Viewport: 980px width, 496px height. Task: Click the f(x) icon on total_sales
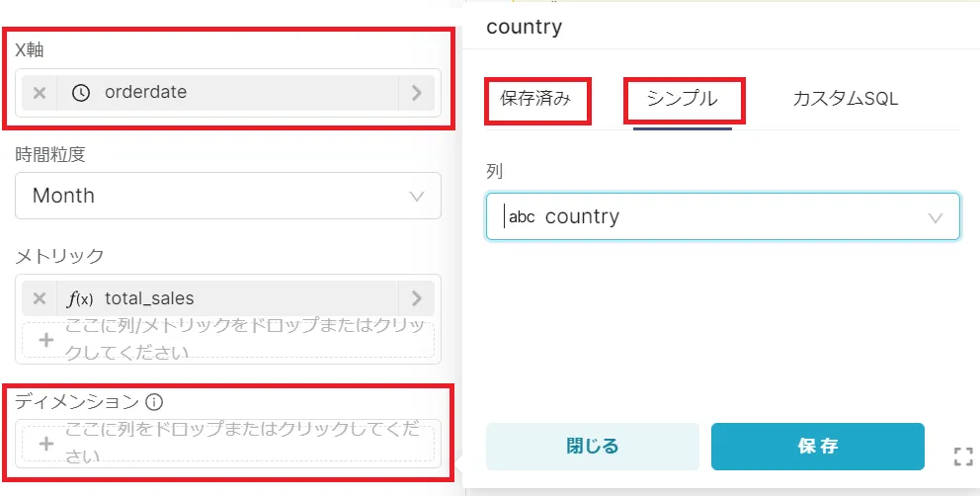coord(81,298)
